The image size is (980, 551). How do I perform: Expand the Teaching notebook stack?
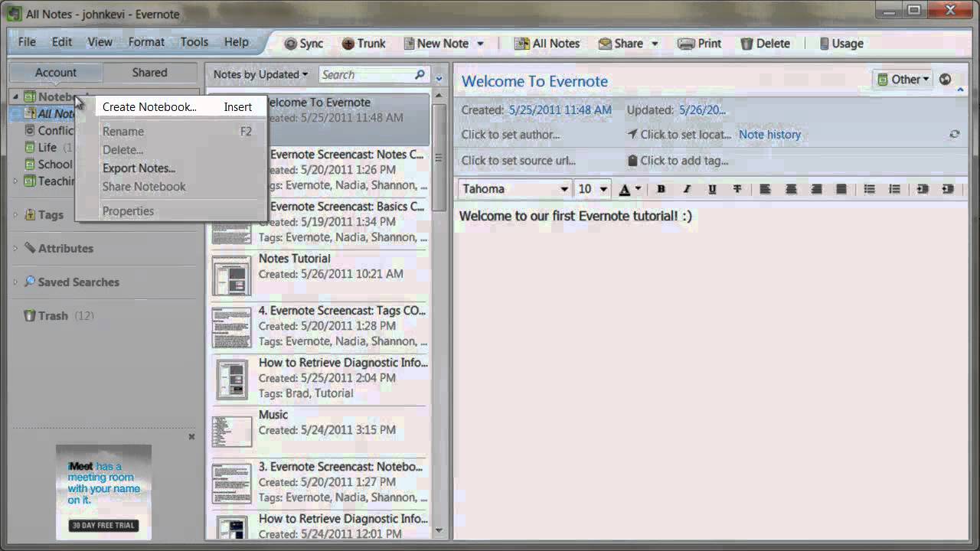pyautogui.click(x=15, y=181)
